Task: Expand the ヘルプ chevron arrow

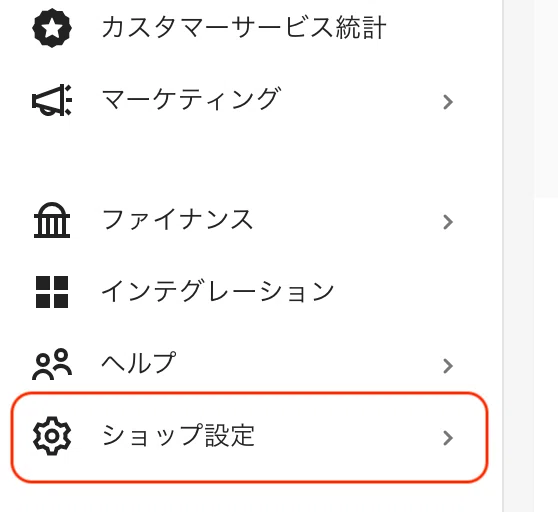Action: [x=448, y=366]
